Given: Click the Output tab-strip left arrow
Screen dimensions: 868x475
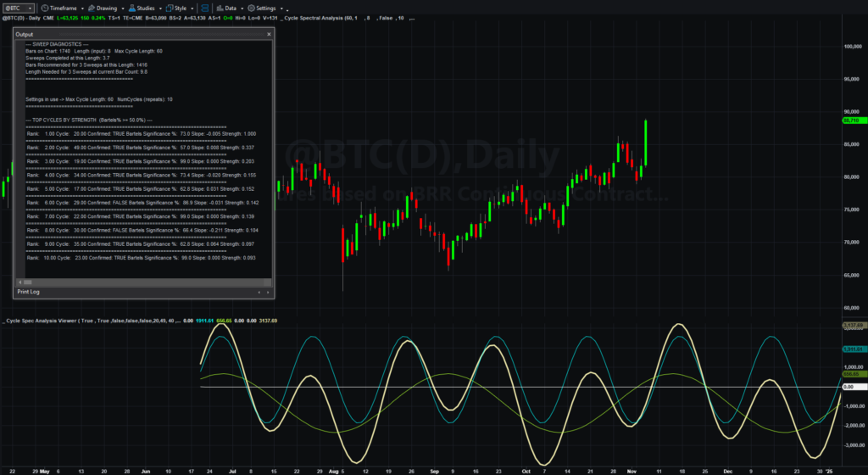Looking at the screenshot, I should [x=259, y=292].
